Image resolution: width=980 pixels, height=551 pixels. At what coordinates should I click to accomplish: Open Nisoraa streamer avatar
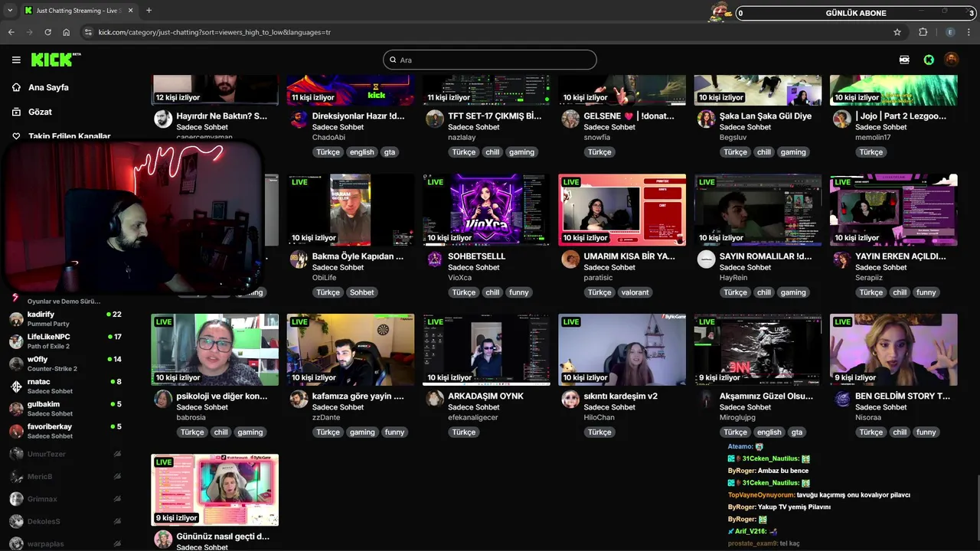(842, 399)
